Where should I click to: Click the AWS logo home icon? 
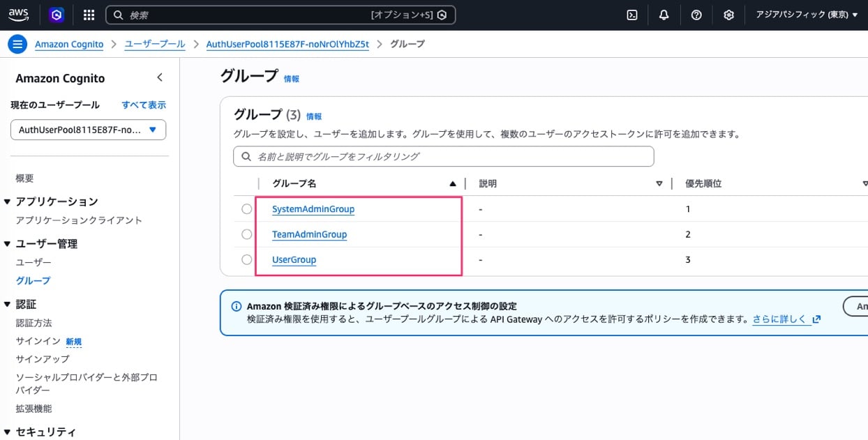point(19,15)
